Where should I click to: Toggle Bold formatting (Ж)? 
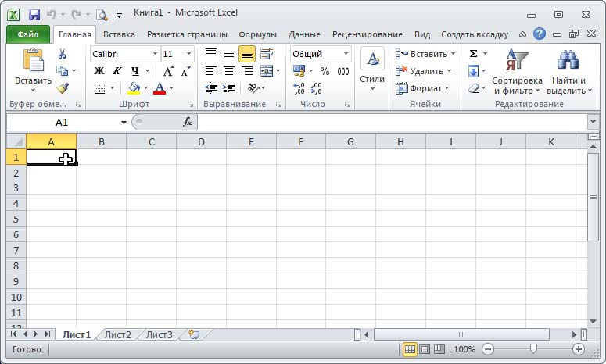coord(99,71)
